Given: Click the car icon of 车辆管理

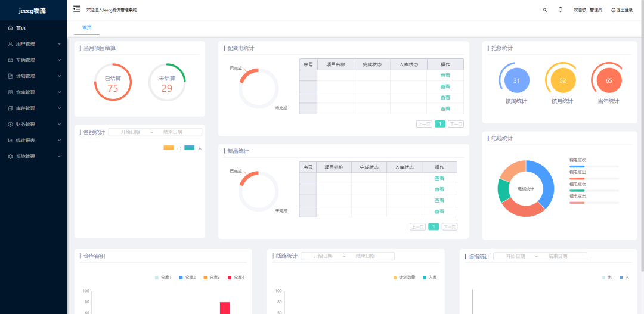Looking at the screenshot, I should click(10, 60).
